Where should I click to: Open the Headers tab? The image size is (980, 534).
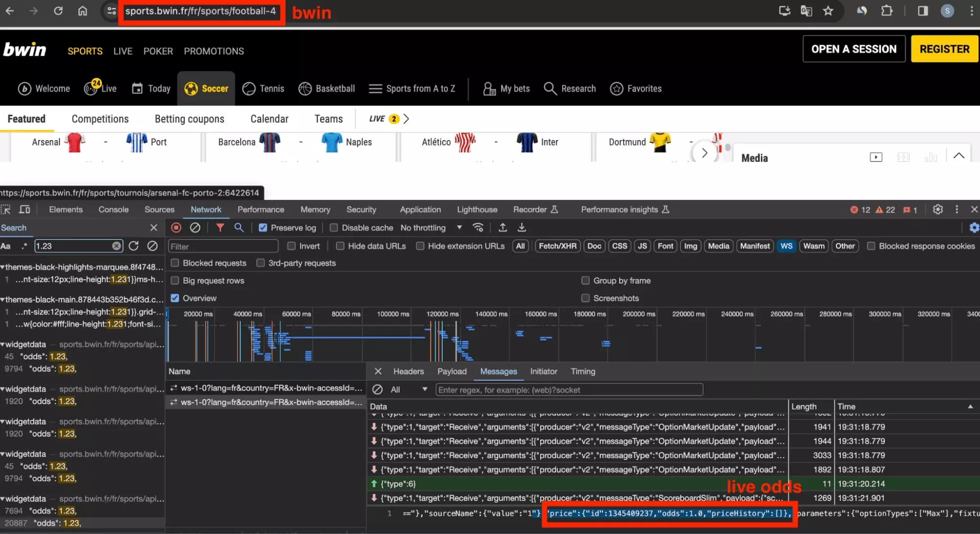coord(408,372)
